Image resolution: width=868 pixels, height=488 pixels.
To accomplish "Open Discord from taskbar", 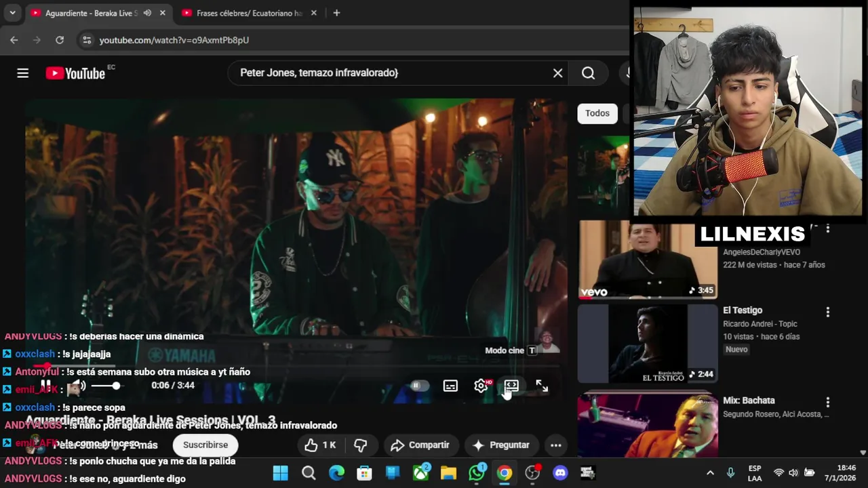I will (x=560, y=472).
